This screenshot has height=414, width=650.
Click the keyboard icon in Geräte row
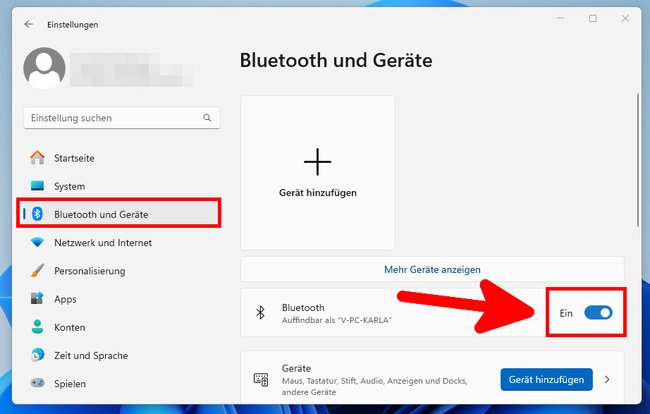(x=261, y=380)
